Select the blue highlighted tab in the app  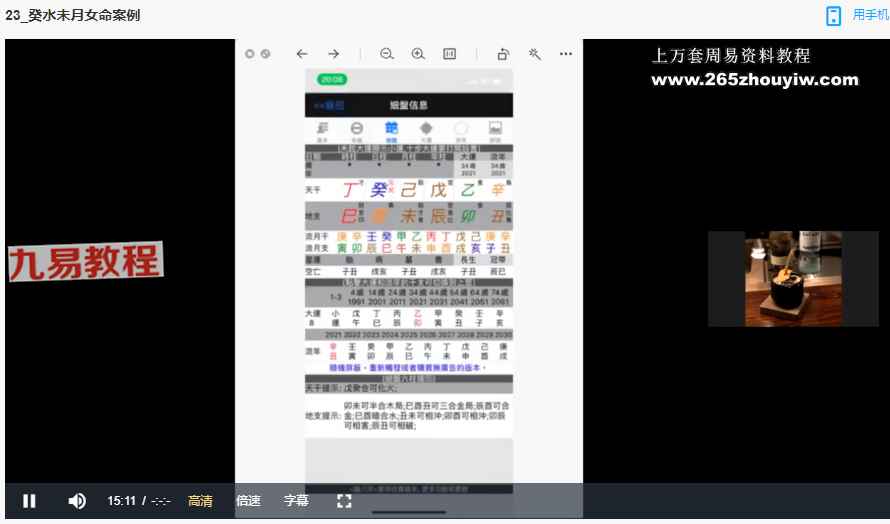pos(391,130)
